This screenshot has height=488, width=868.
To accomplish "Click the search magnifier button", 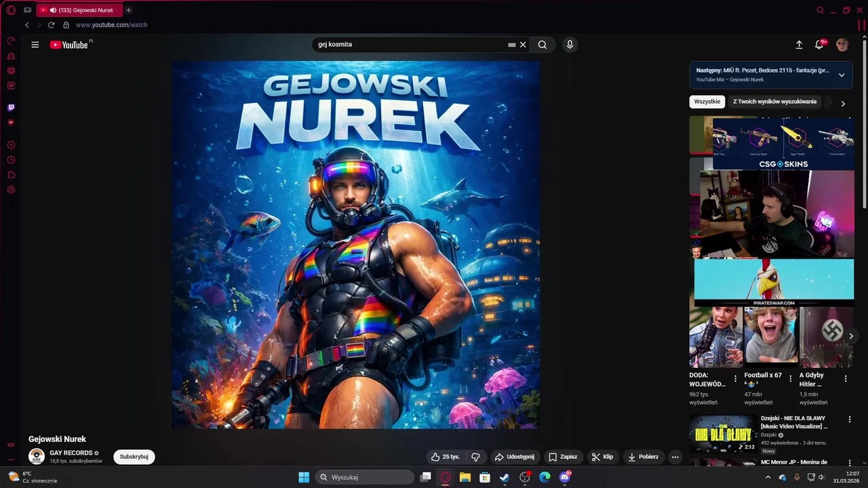I will tap(542, 45).
